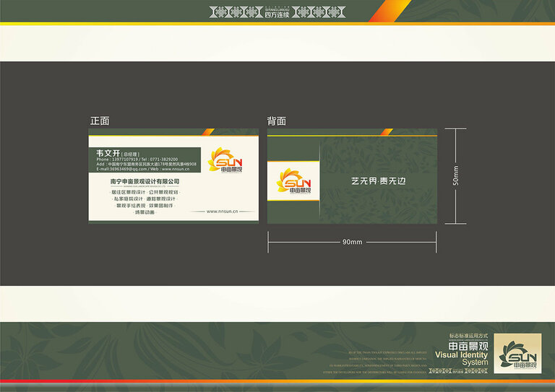The height and width of the screenshot is (392, 555).
Task: Click the 90mm width dimension label
Action: click(x=352, y=242)
